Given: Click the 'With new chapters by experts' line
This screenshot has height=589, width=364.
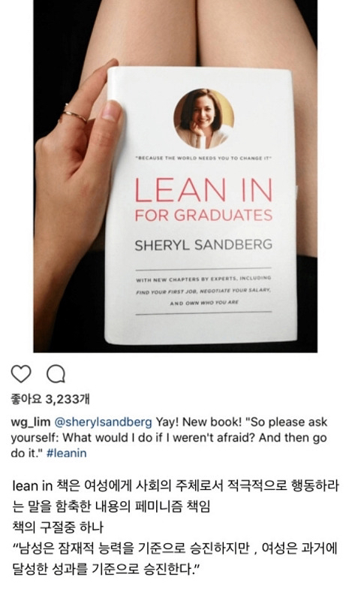Looking at the screenshot, I should click(203, 279).
